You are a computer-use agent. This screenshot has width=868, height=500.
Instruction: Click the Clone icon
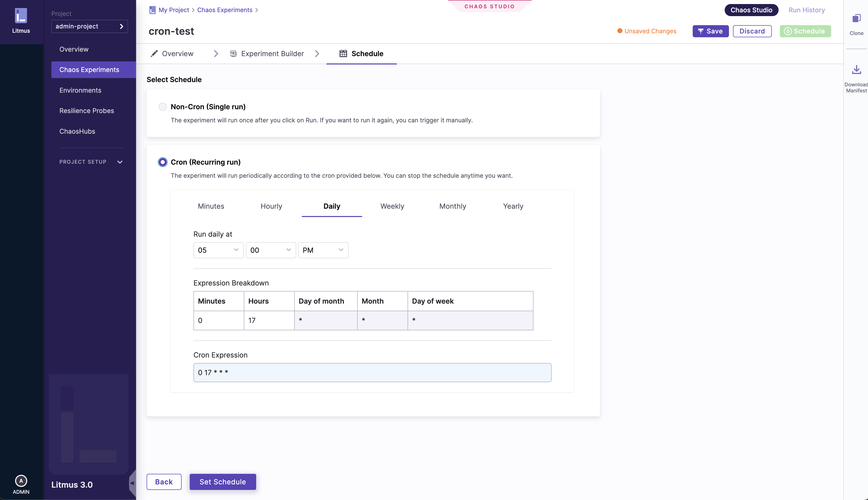856,19
